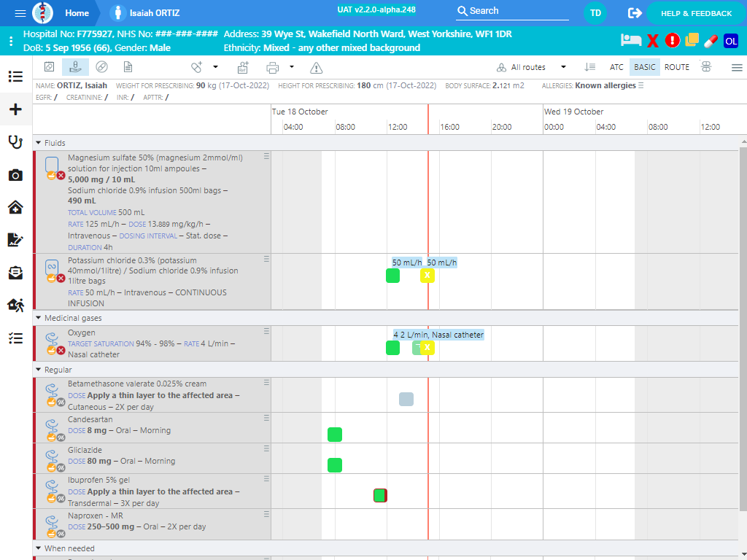The height and width of the screenshot is (560, 747).
Task: Open Gliclazide row menu
Action: (266, 448)
